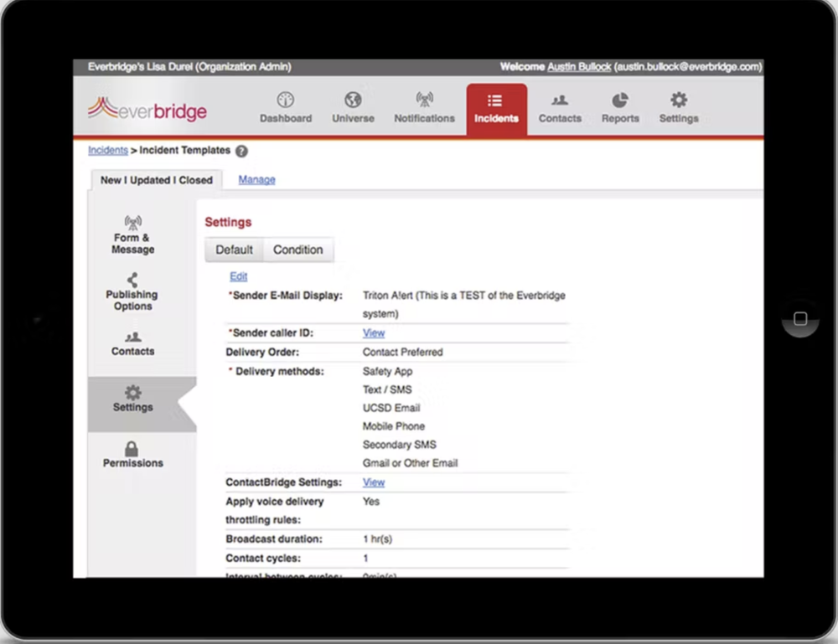Open the Notifications antenna icon in top navigation

click(x=424, y=100)
